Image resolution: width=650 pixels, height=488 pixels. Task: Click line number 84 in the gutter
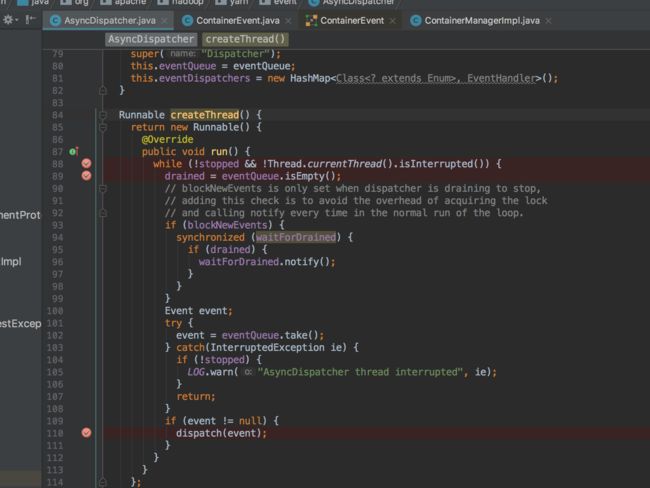click(x=57, y=115)
